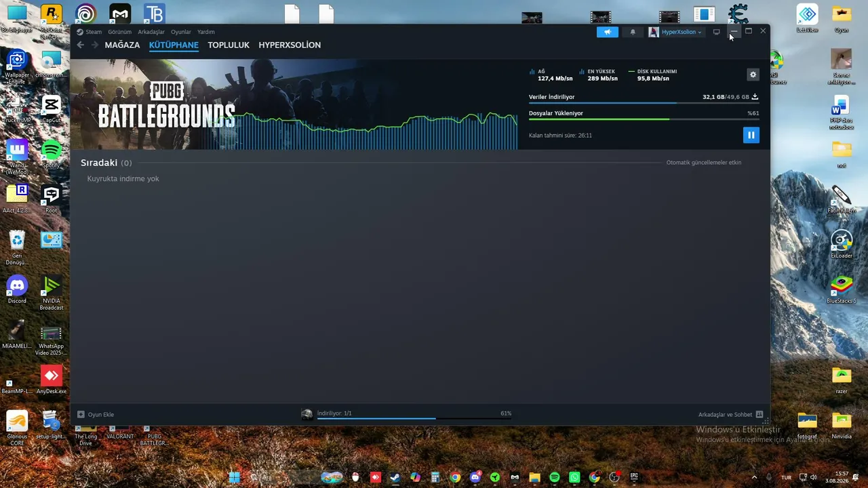The width and height of the screenshot is (868, 488).
Task: Show hidden system tray icons
Action: (754, 477)
